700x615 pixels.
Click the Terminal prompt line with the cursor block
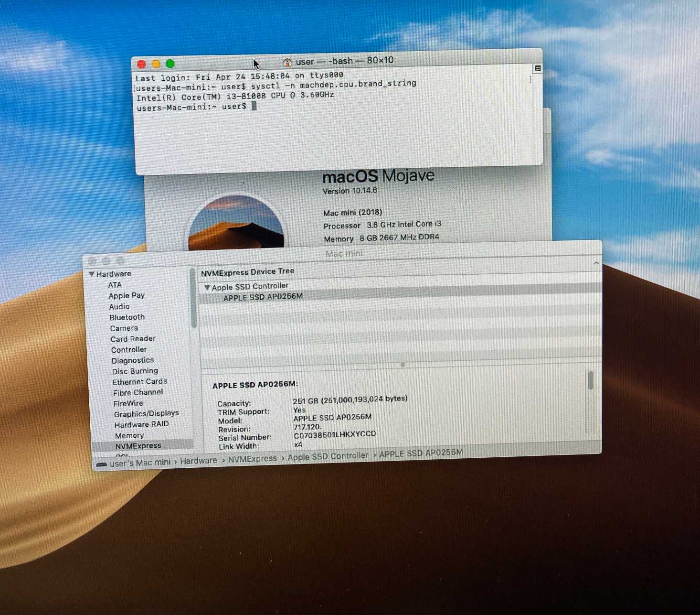pos(197,107)
